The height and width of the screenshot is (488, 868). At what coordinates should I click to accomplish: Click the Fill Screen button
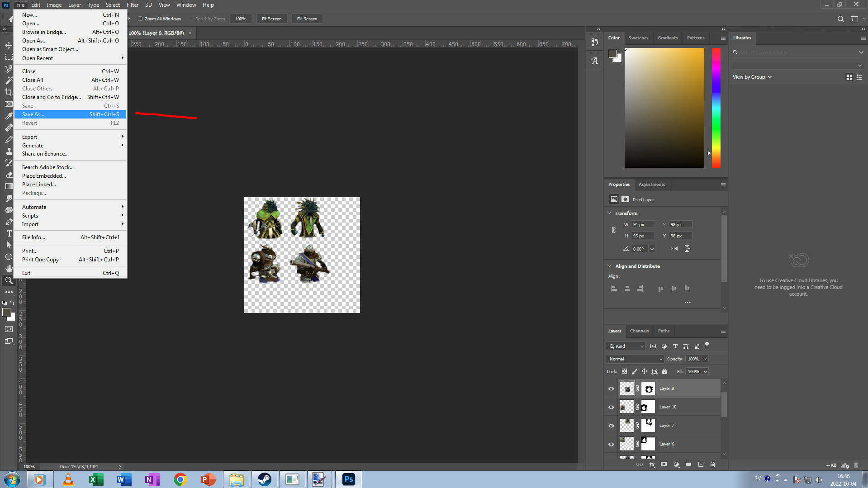(x=307, y=19)
